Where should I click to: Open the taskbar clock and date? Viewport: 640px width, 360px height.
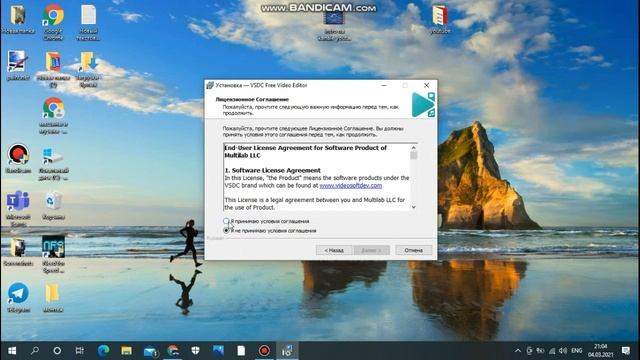[600, 351]
